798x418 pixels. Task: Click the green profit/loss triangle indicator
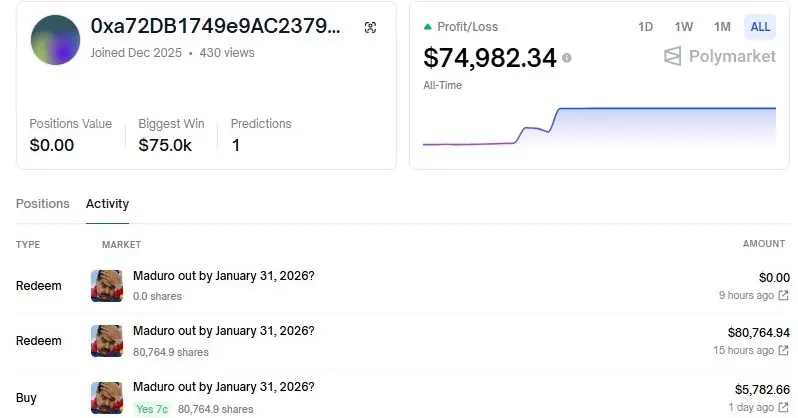(x=428, y=27)
